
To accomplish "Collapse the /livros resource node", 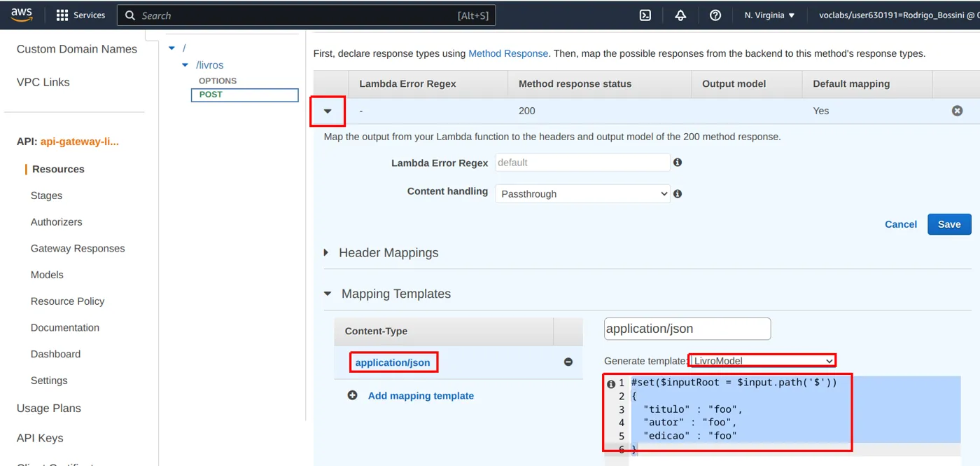I will 185,65.
